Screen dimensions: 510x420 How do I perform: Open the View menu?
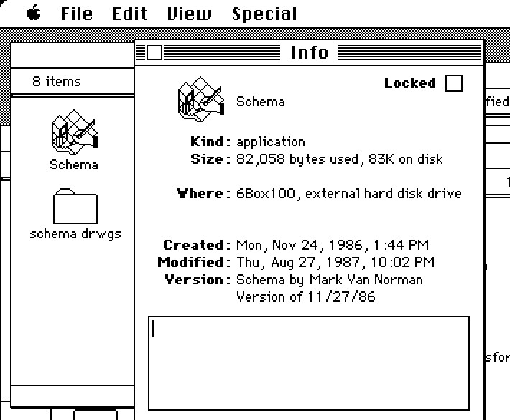click(x=190, y=14)
